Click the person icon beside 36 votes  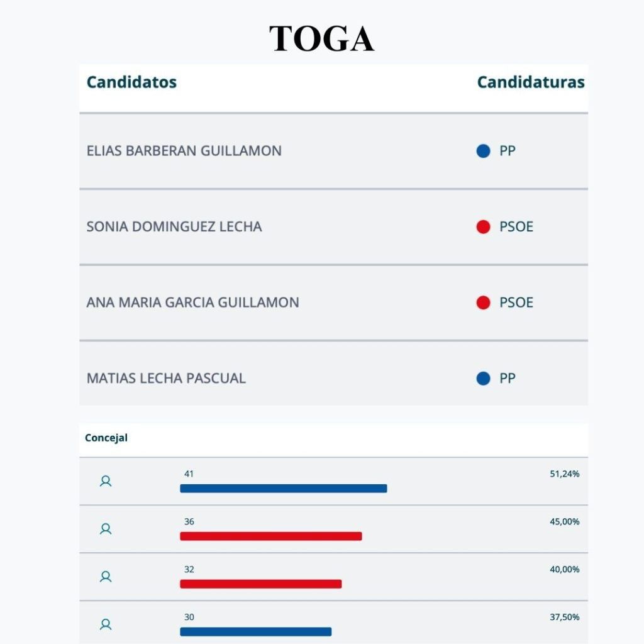click(x=106, y=529)
